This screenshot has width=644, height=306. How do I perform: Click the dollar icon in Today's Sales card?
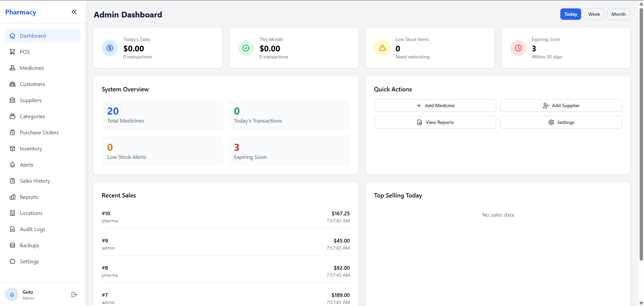pyautogui.click(x=110, y=48)
